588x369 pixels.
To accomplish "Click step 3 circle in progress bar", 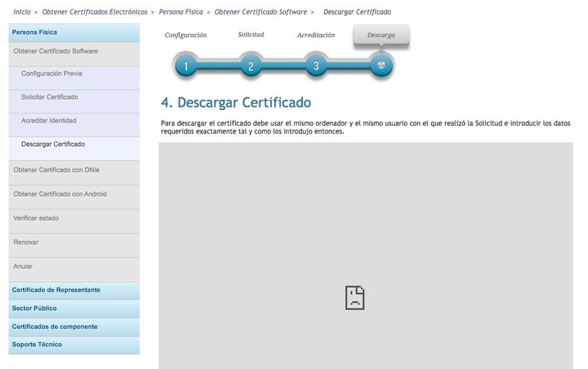I will click(316, 66).
